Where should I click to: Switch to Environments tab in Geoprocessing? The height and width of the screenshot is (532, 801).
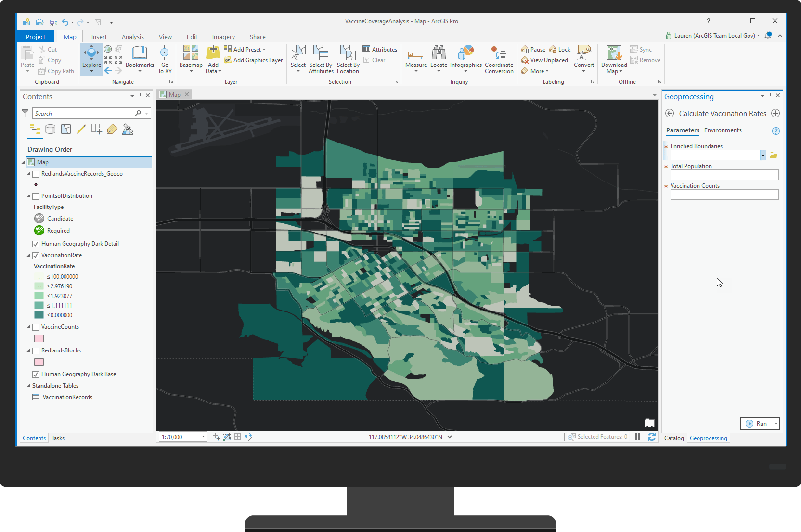coord(723,130)
